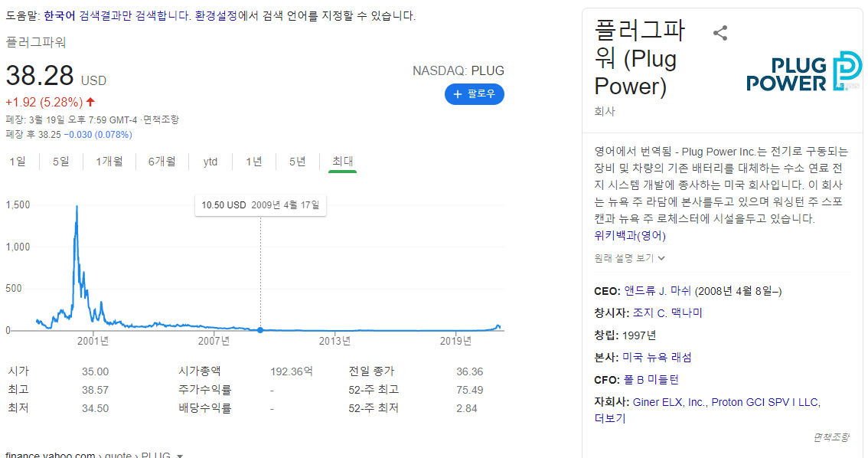Select the ytd chart range tab

tap(210, 162)
